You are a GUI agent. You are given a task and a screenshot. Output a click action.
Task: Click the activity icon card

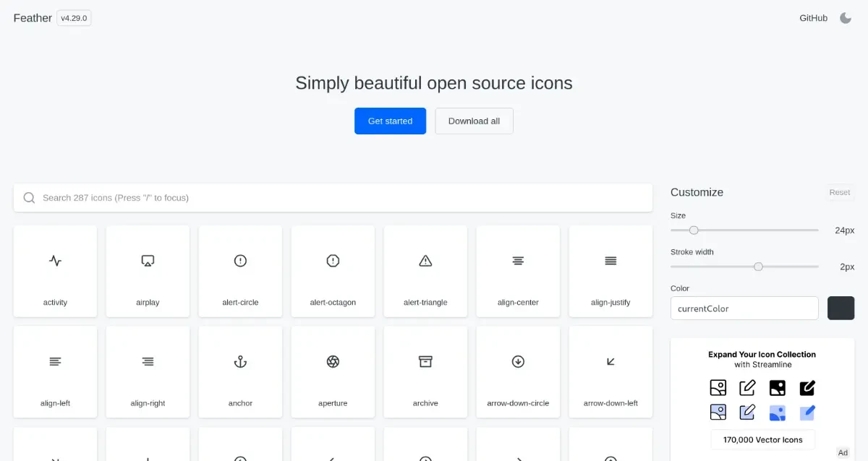click(55, 271)
